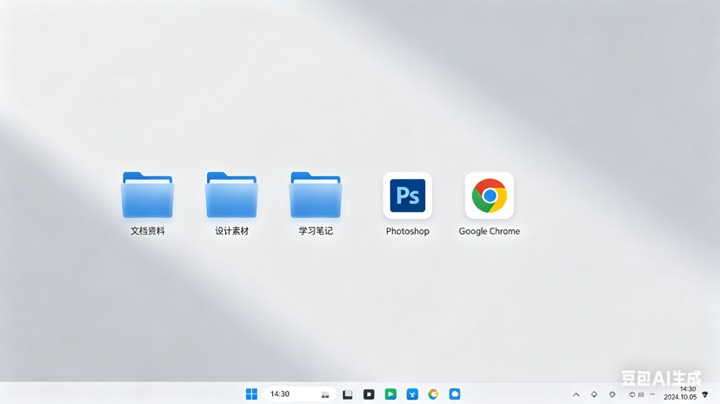This screenshot has height=404, width=720.
Task: Click the Photoshop label text
Action: click(x=407, y=231)
